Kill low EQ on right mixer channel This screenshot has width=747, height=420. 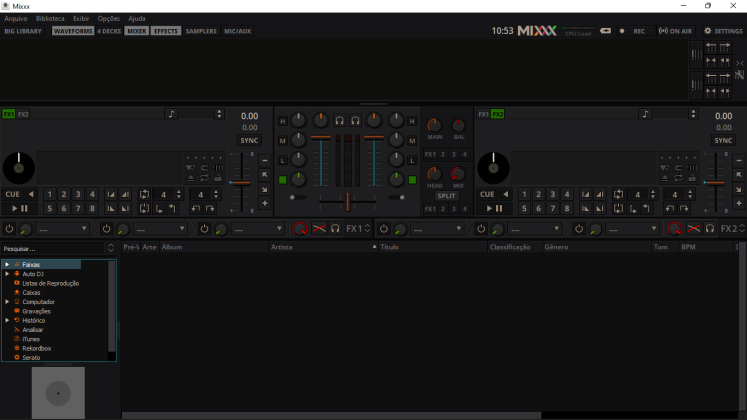click(x=412, y=160)
